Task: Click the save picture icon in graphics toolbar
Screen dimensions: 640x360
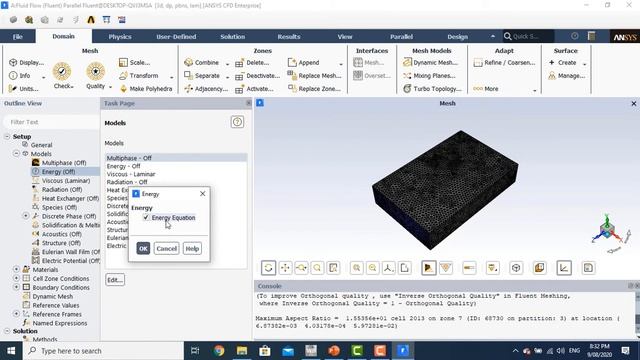Action: (588, 268)
